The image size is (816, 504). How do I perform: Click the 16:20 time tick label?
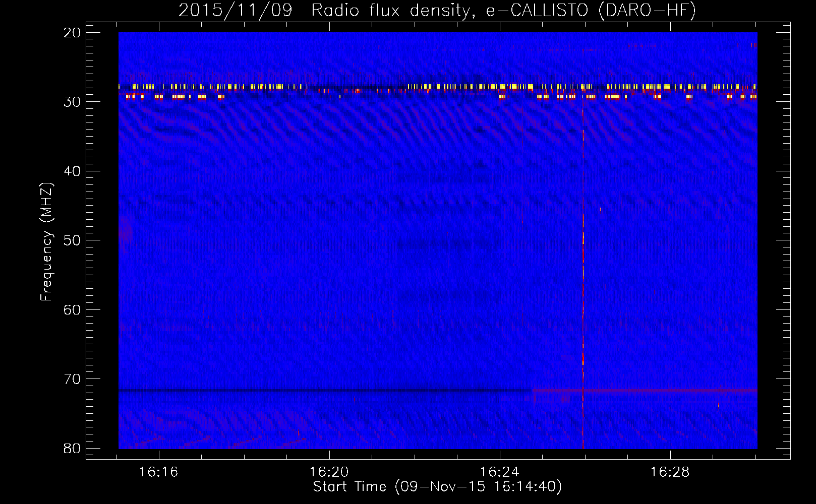[x=329, y=472]
